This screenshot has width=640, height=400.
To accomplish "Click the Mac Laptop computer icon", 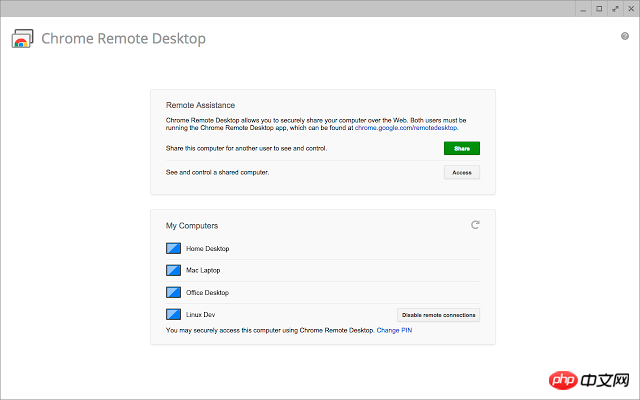I will pos(173,270).
